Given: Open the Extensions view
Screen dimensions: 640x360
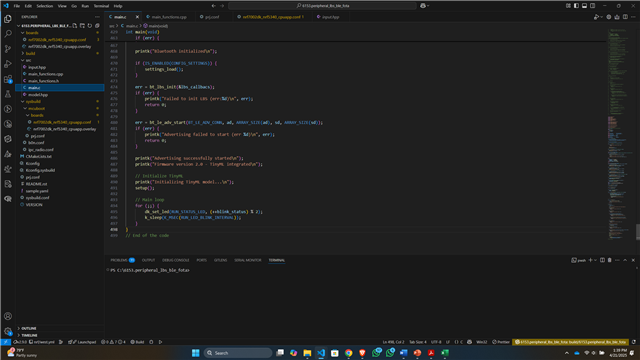Looking at the screenshot, I should click(8, 79).
